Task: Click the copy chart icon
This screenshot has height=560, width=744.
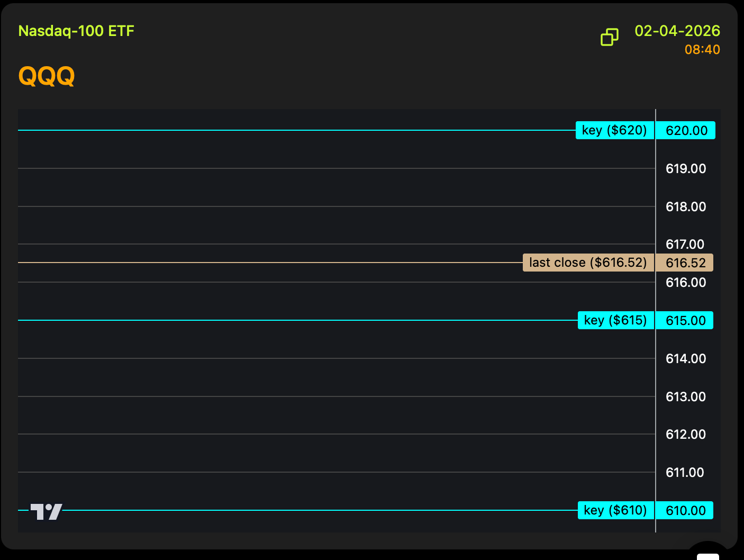Action: [609, 37]
